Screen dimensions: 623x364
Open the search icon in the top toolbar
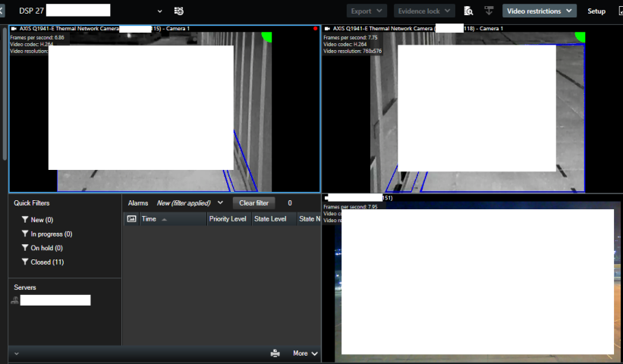pyautogui.click(x=469, y=11)
